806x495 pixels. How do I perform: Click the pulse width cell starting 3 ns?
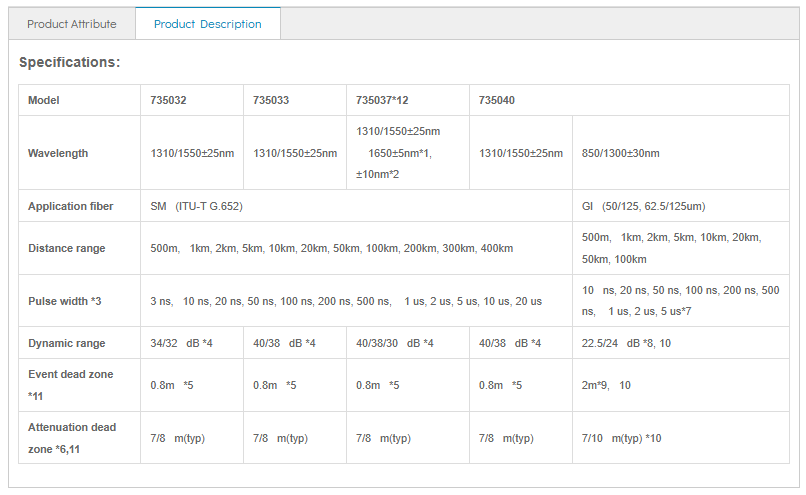[x=356, y=301]
